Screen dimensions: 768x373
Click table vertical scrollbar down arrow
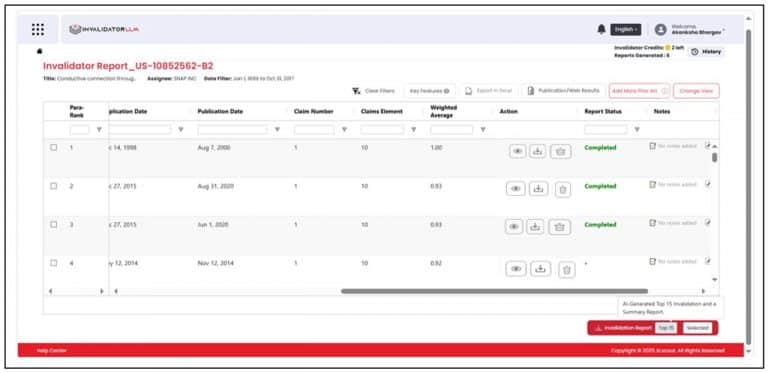(714, 280)
